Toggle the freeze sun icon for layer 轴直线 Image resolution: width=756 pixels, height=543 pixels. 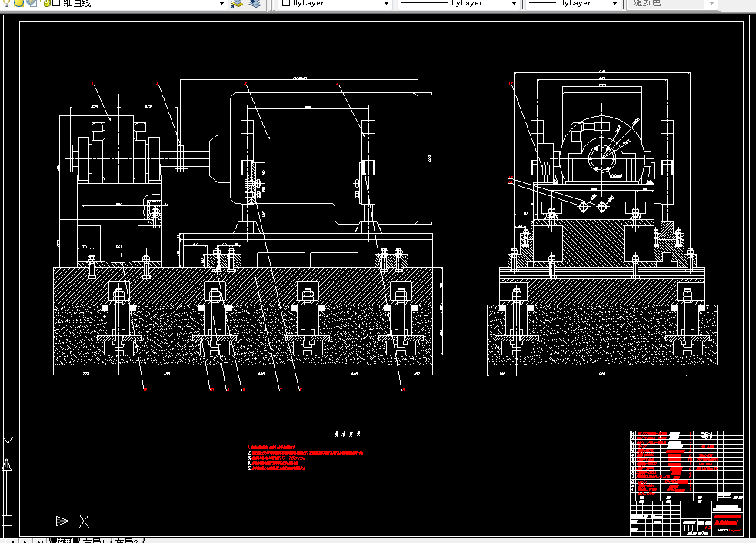[x=18, y=3]
